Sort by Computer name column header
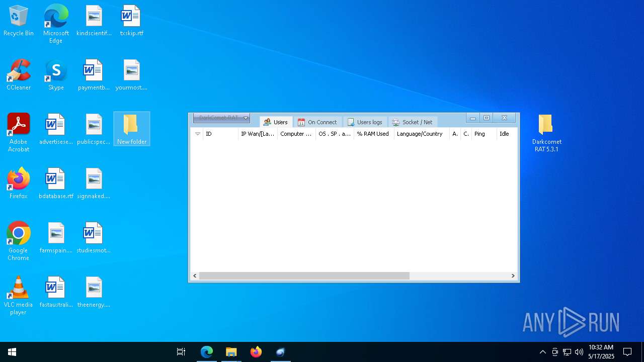The height and width of the screenshot is (362, 644). (x=296, y=134)
